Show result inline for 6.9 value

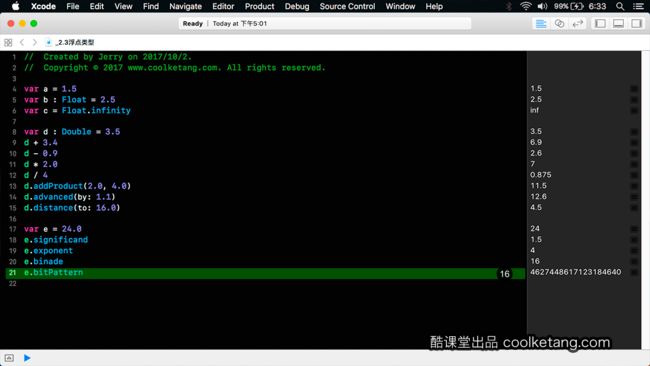click(634, 142)
